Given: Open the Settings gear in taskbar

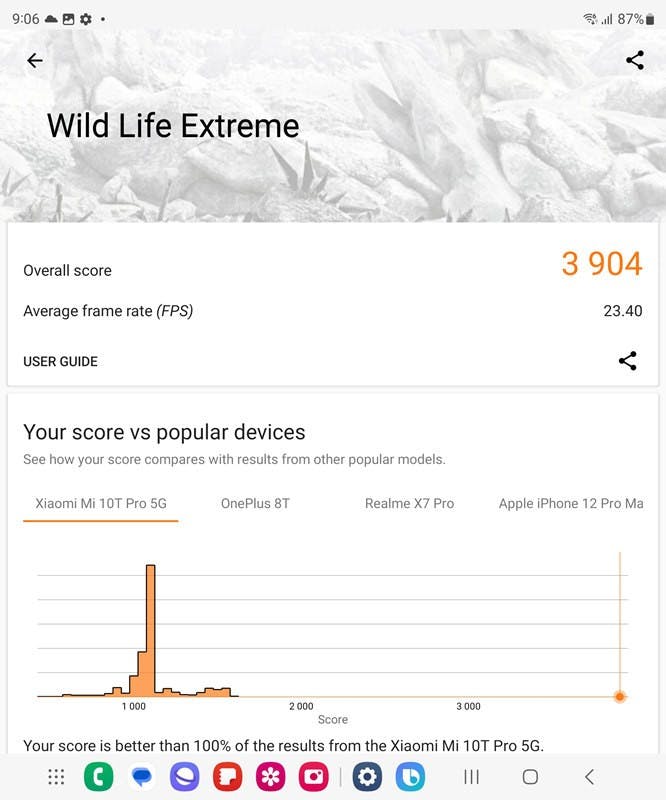Looking at the screenshot, I should click(367, 777).
